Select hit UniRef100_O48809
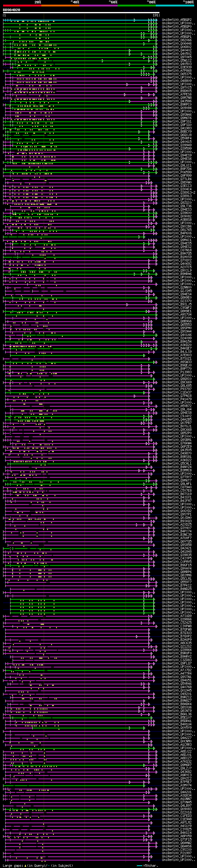 [x=176, y=81]
